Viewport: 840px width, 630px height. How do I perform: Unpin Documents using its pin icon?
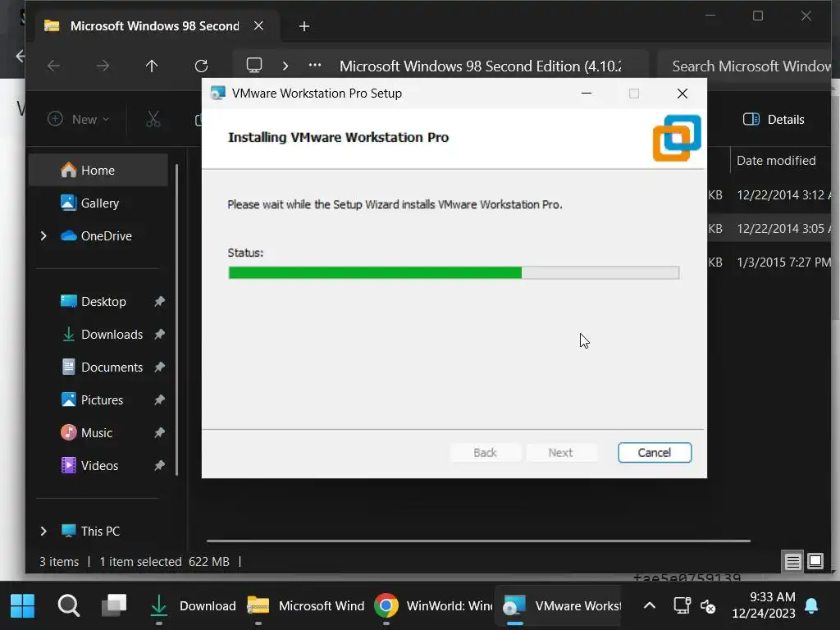click(159, 367)
